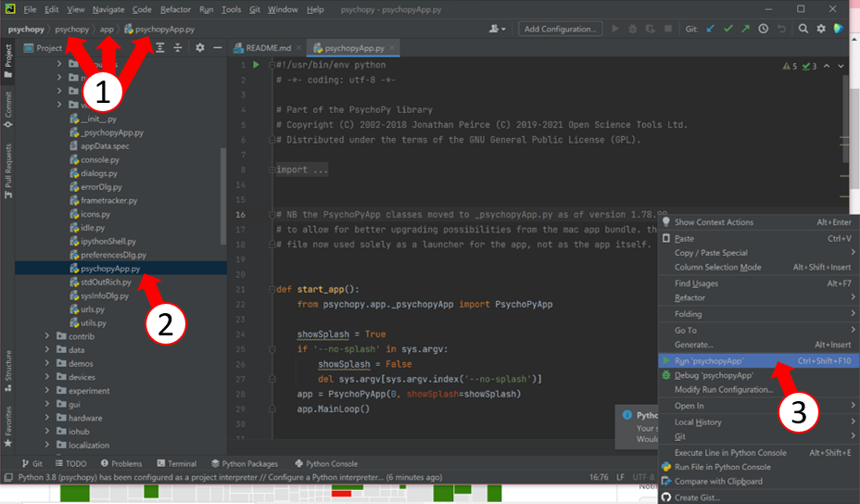
Task: Select Run 'psychopyApp' from context menu
Action: click(x=709, y=360)
